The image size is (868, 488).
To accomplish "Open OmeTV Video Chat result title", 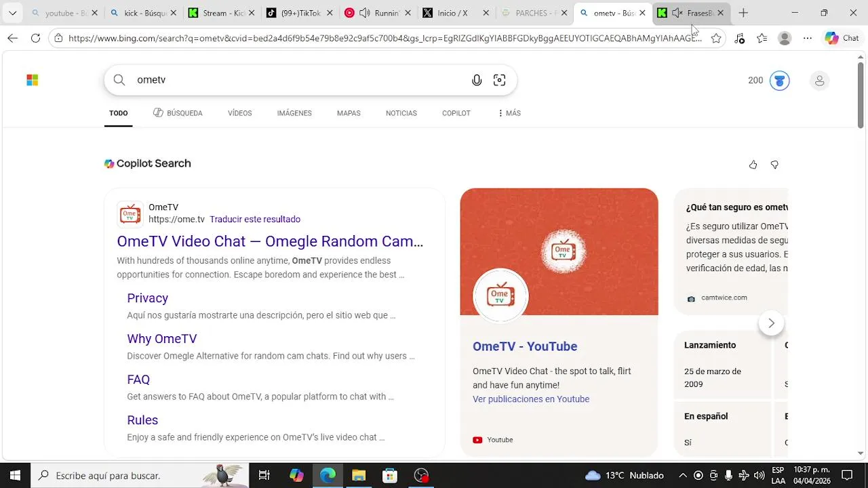I will pos(270,241).
